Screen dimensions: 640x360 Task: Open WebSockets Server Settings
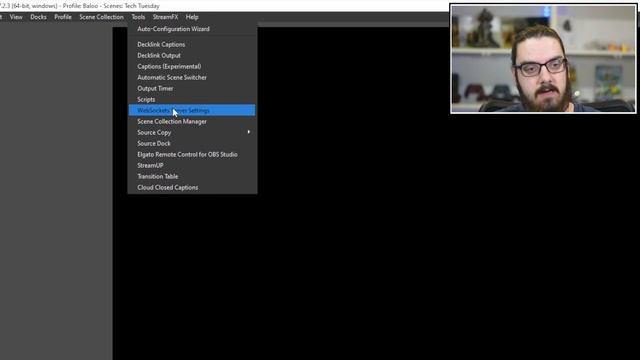pos(192,110)
